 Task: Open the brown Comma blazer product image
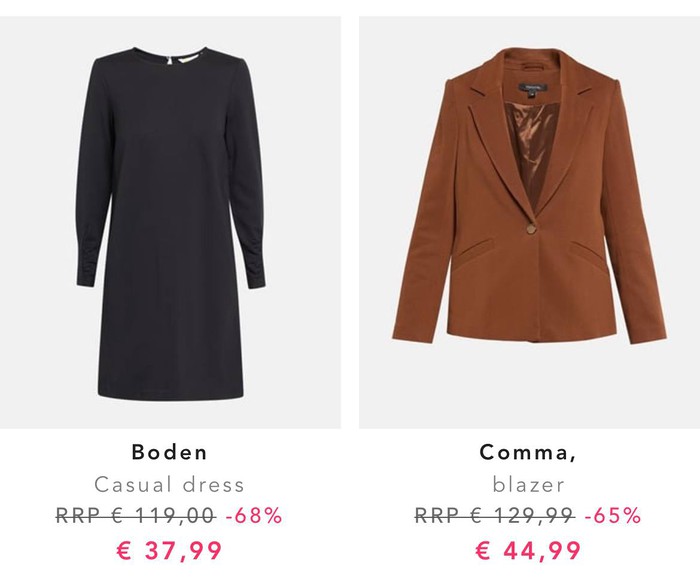[529, 220]
